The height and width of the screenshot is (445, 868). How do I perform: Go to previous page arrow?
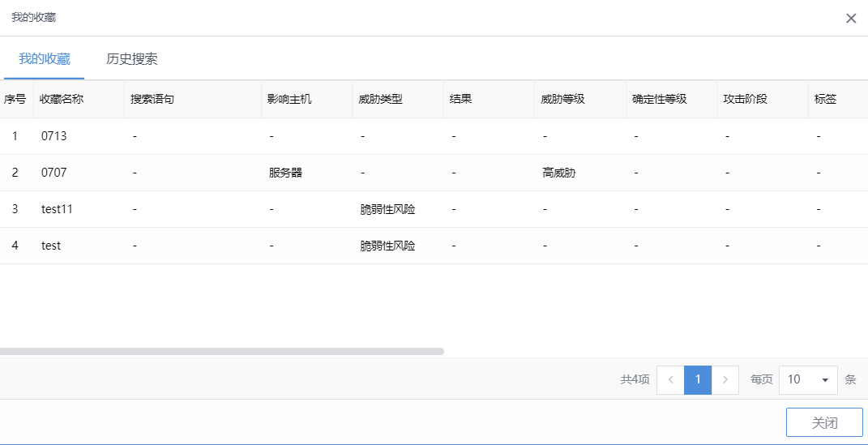coord(670,379)
